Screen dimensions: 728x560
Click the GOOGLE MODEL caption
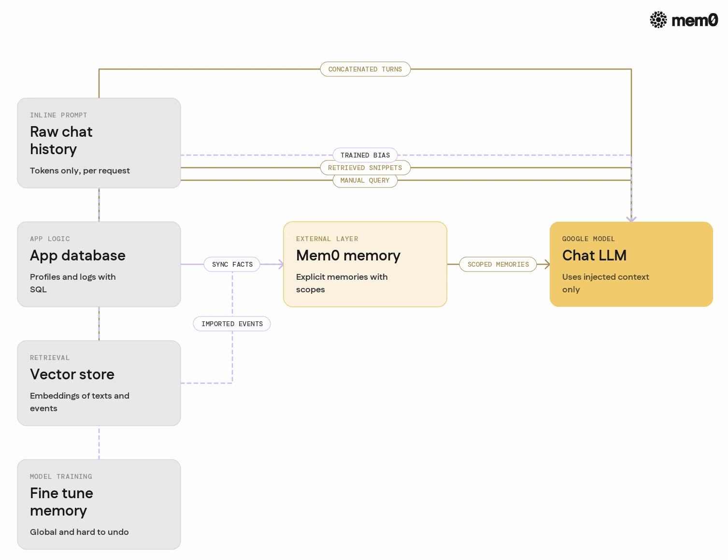pos(588,239)
